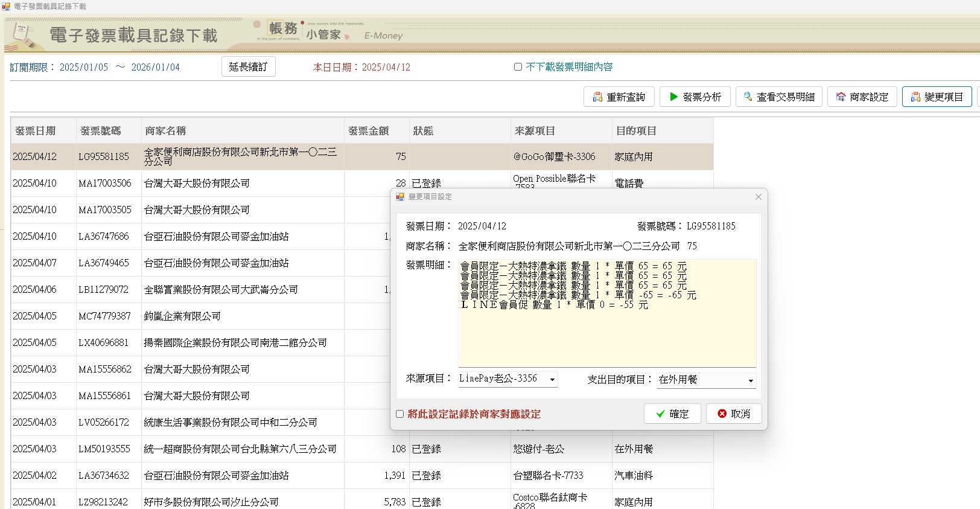
Task: Sort by 發票金額 column header
Action: tap(377, 130)
